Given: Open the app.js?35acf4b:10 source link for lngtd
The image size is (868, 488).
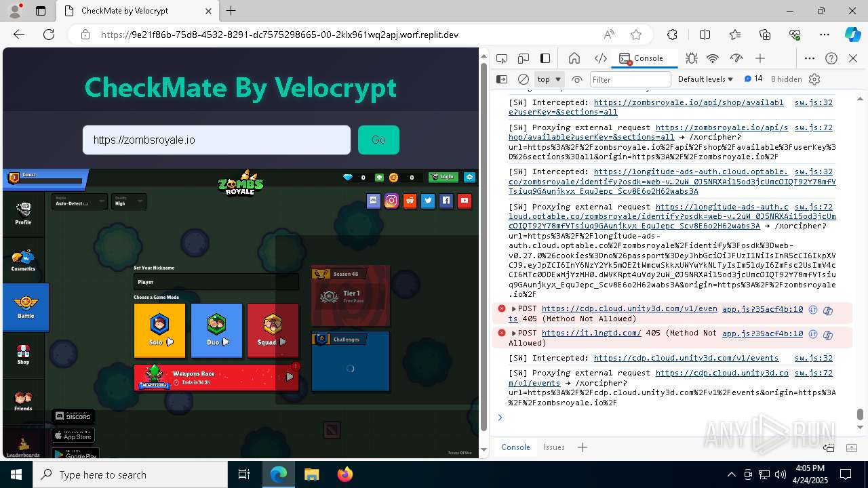Looking at the screenshot, I should click(x=762, y=333).
